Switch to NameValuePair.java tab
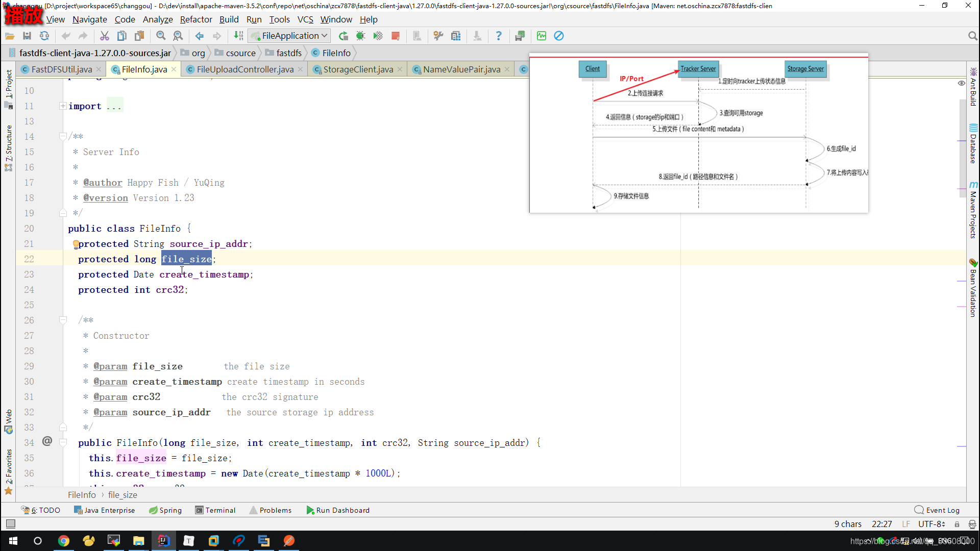980x551 pixels. (x=461, y=69)
